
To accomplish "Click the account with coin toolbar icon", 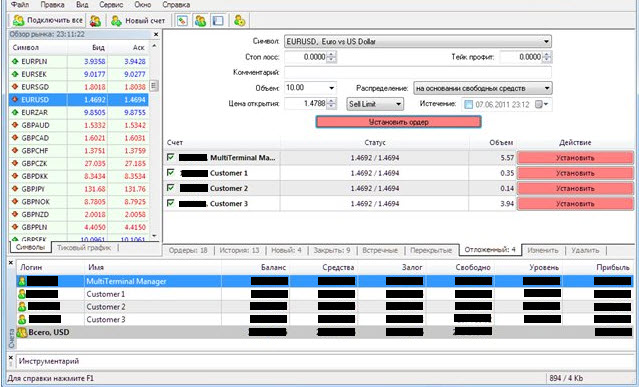I will (240, 21).
